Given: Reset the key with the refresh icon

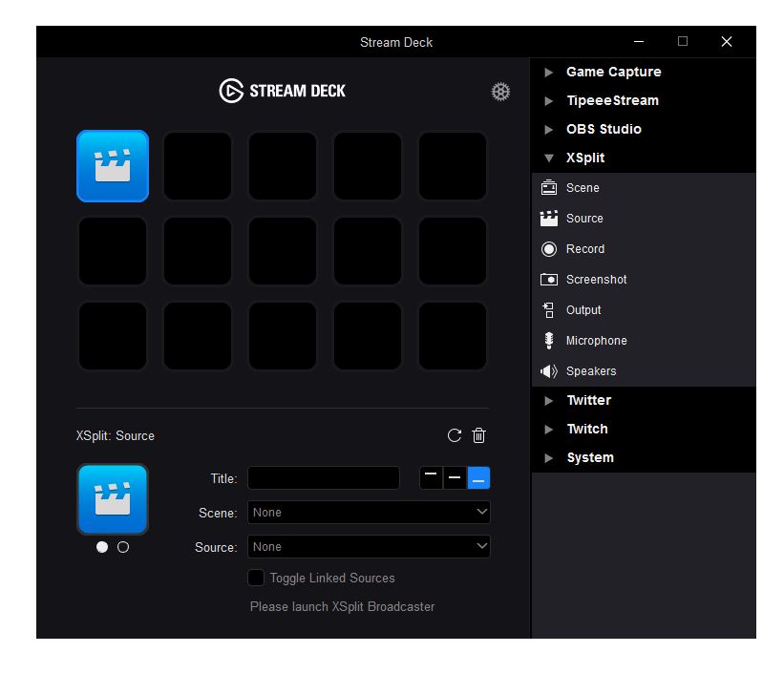Looking at the screenshot, I should tap(454, 435).
